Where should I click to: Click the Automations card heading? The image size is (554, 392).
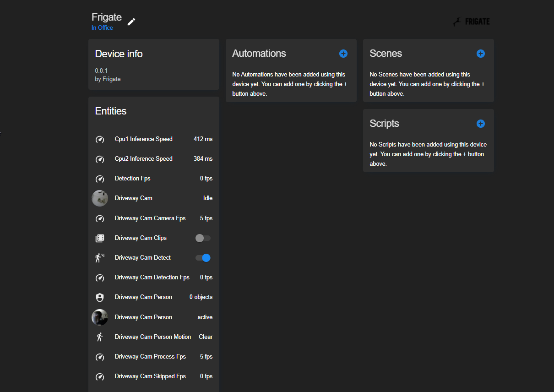tap(259, 54)
